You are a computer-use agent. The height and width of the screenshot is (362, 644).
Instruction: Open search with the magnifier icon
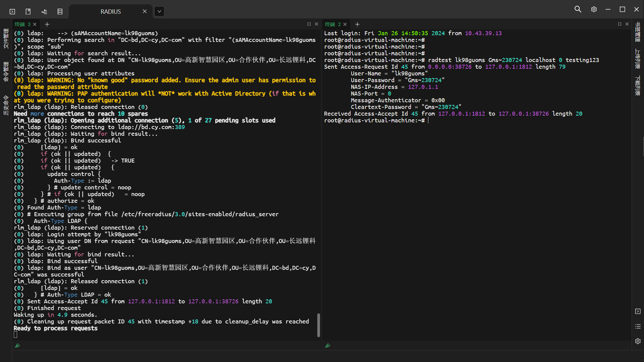tap(578, 9)
